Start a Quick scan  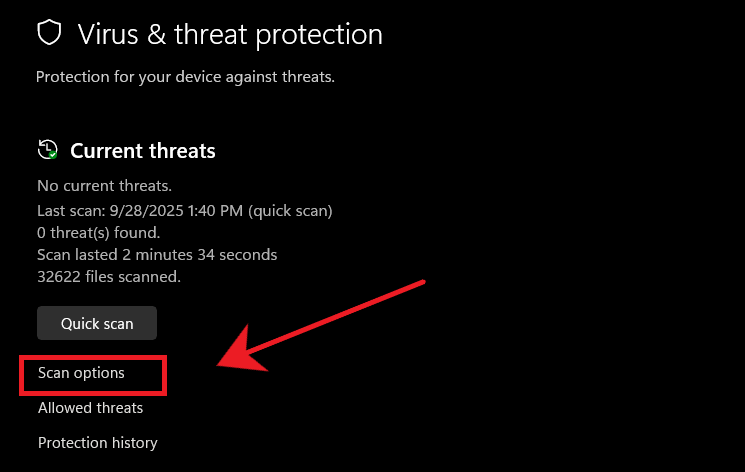pos(97,323)
